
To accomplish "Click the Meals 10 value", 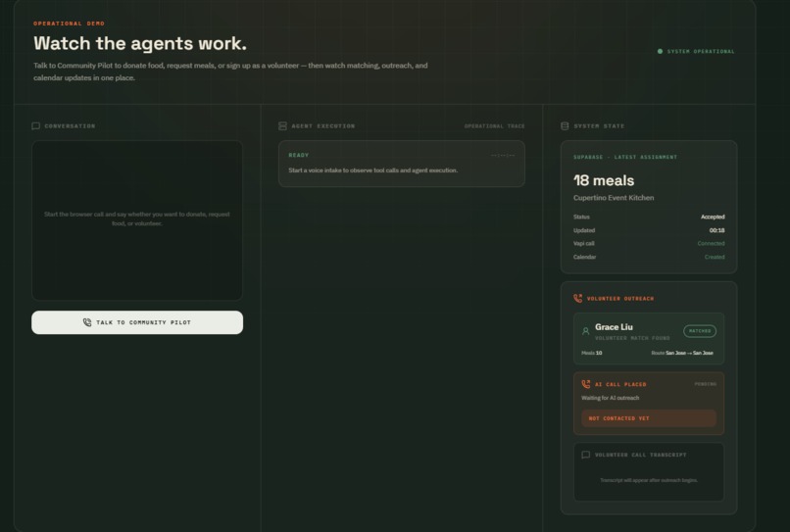I will click(x=592, y=353).
